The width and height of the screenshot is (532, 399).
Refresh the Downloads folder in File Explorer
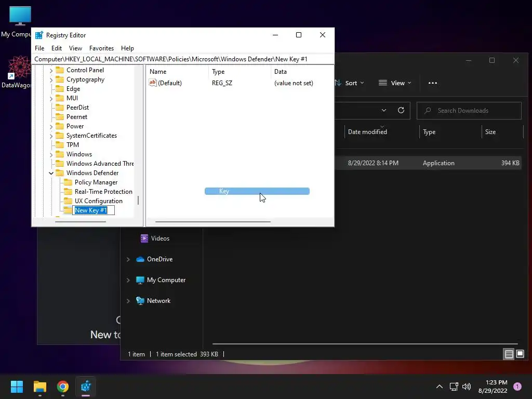pyautogui.click(x=401, y=110)
